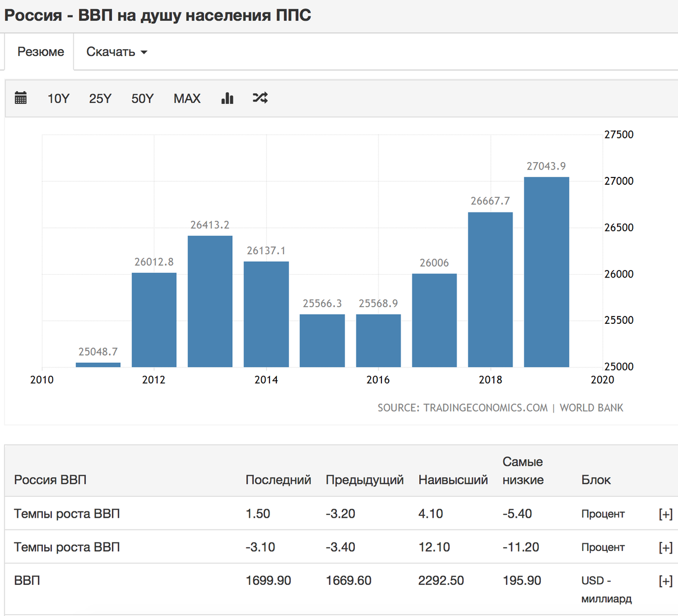The image size is (678, 616).
Task: Click the Предыдущий column header
Action: click(365, 480)
